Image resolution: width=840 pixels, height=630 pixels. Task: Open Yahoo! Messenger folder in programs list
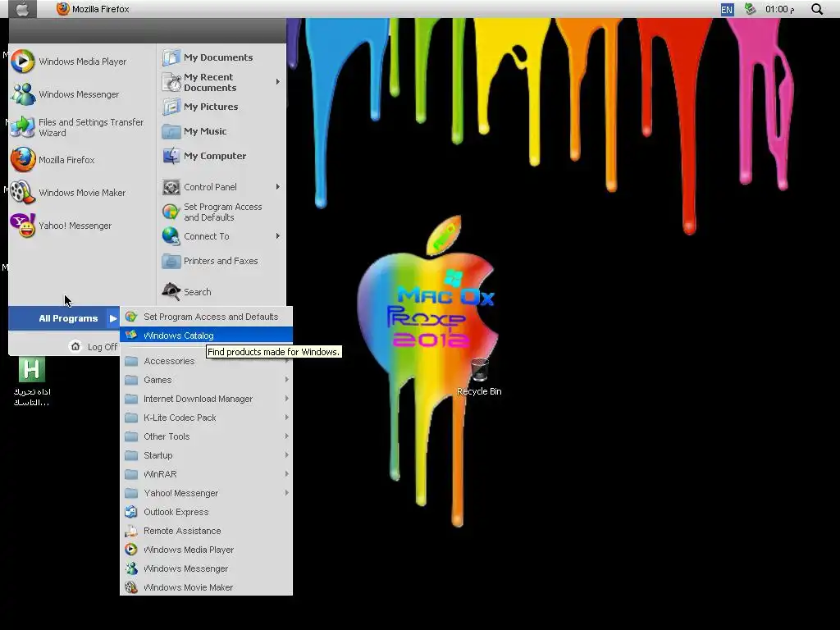coord(206,493)
